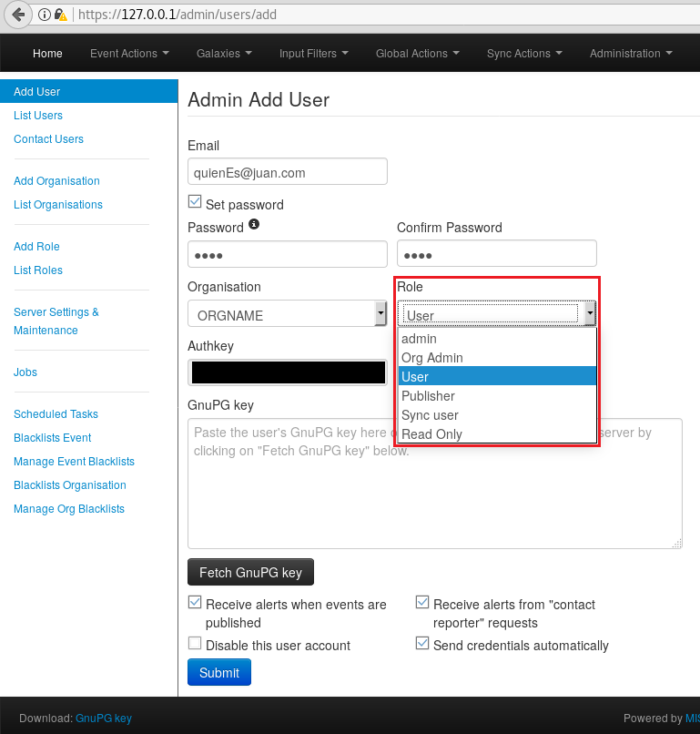Image resolution: width=700 pixels, height=734 pixels.
Task: Click the Email input field
Action: click(x=287, y=171)
